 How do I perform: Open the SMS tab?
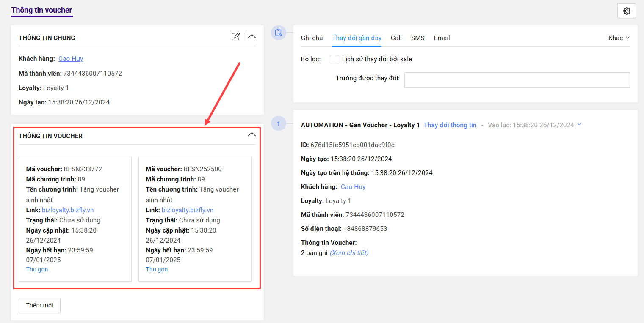(x=417, y=38)
